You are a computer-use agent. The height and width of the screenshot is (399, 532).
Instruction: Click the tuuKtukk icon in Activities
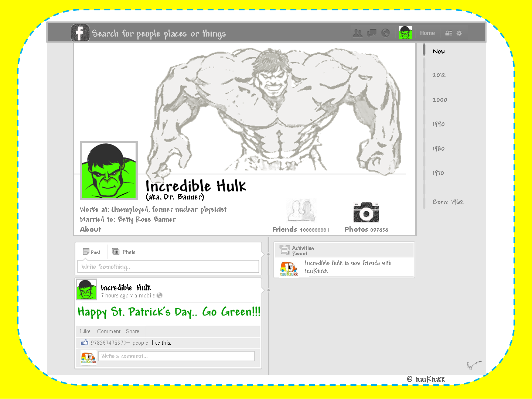289,269
